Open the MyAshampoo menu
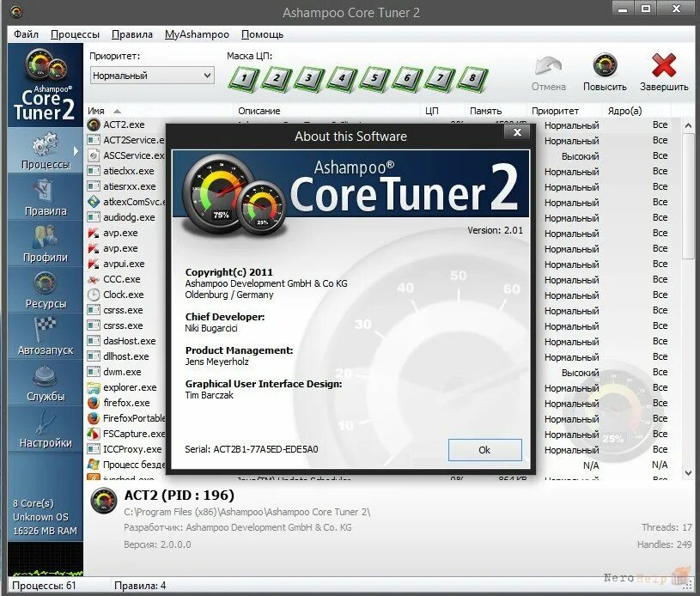 click(197, 34)
